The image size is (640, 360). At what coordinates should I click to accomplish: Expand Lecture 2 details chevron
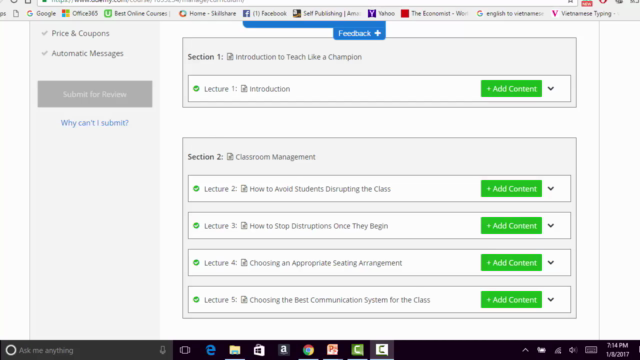[x=551, y=189]
